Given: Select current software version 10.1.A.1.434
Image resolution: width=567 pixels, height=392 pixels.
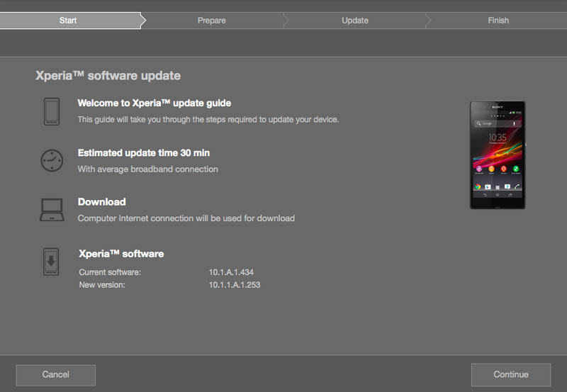Looking at the screenshot, I should coord(231,272).
